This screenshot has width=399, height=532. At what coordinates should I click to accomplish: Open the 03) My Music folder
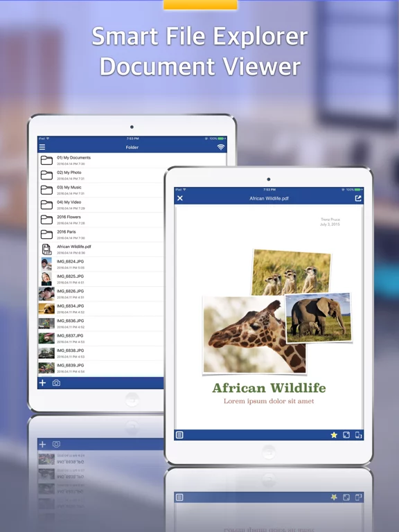pos(101,190)
